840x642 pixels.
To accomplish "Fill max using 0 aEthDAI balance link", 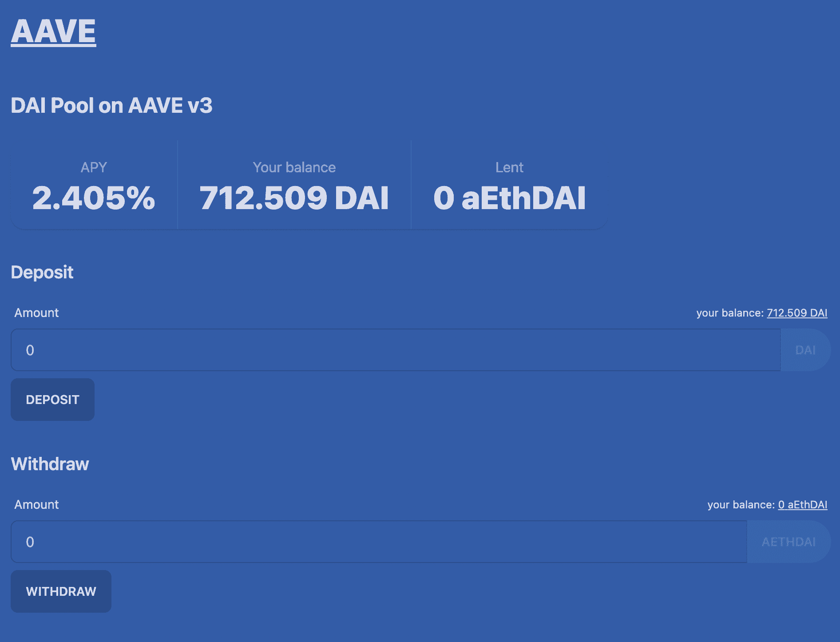I will pyautogui.click(x=803, y=505).
